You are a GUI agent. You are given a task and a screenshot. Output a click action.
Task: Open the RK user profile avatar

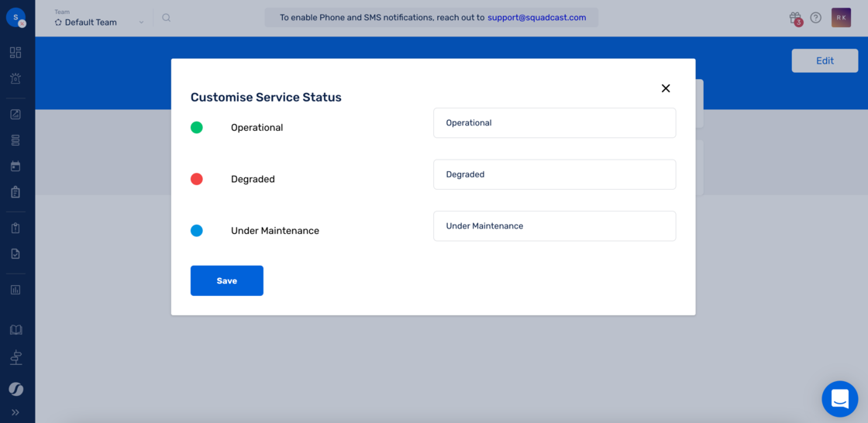click(841, 18)
